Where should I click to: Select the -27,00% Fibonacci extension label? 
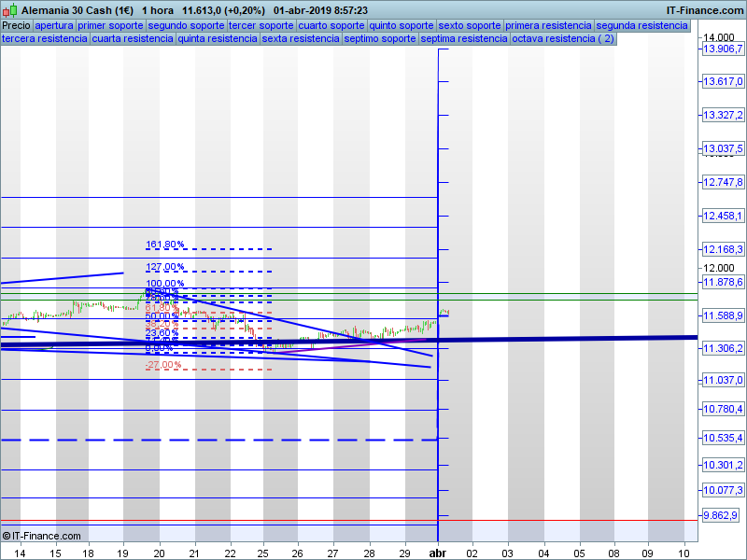pos(163,365)
